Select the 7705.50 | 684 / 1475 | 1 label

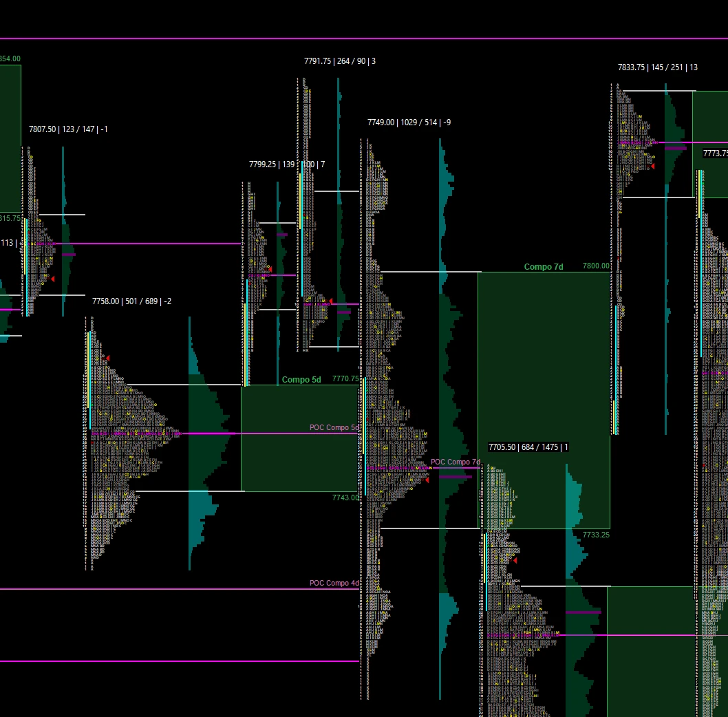point(528,447)
